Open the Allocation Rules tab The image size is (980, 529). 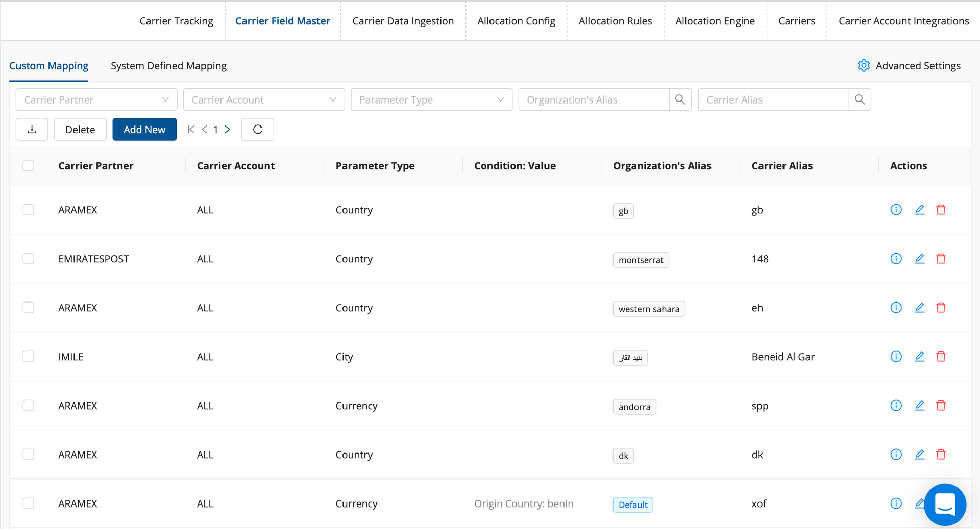615,21
